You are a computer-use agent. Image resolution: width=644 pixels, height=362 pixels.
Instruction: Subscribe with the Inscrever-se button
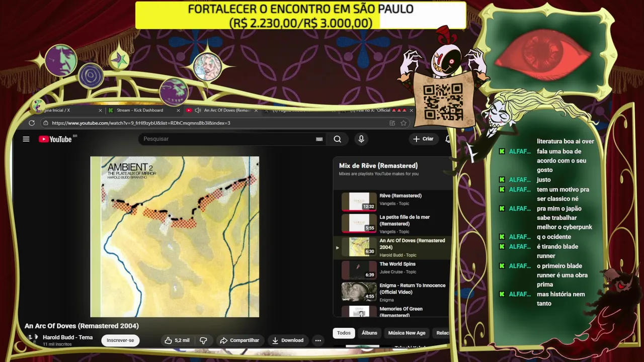[120, 340]
